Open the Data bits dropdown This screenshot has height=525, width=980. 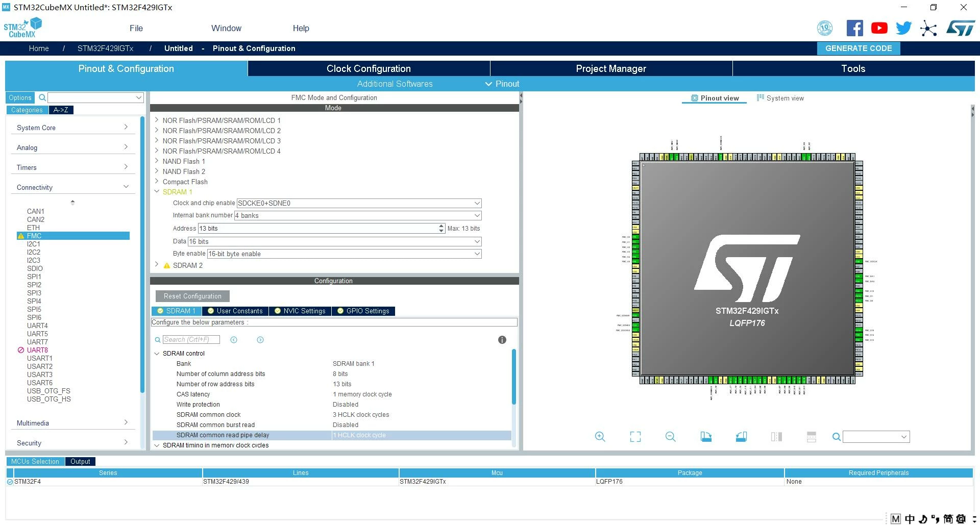[335, 241]
